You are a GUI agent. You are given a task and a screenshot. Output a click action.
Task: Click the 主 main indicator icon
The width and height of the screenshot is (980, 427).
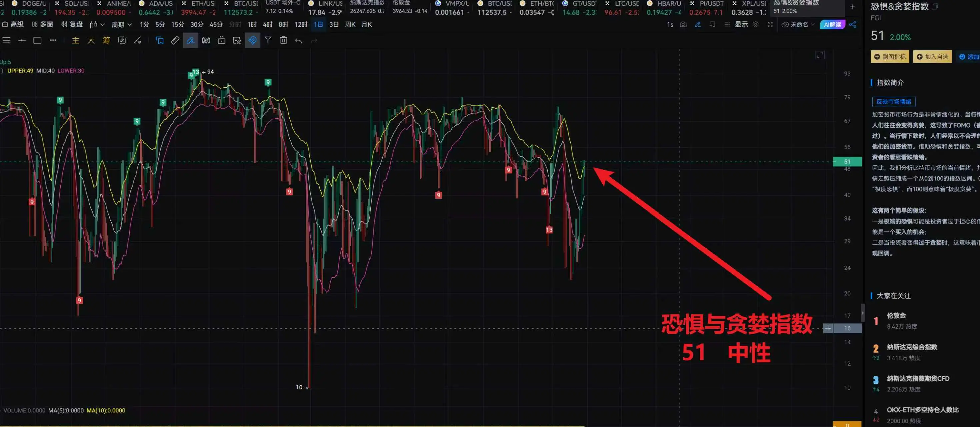75,40
